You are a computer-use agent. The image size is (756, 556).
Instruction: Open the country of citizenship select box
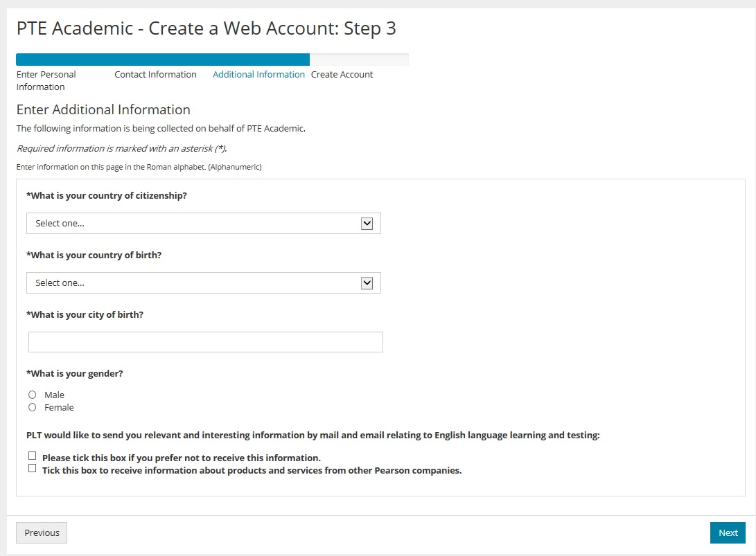click(x=194, y=224)
